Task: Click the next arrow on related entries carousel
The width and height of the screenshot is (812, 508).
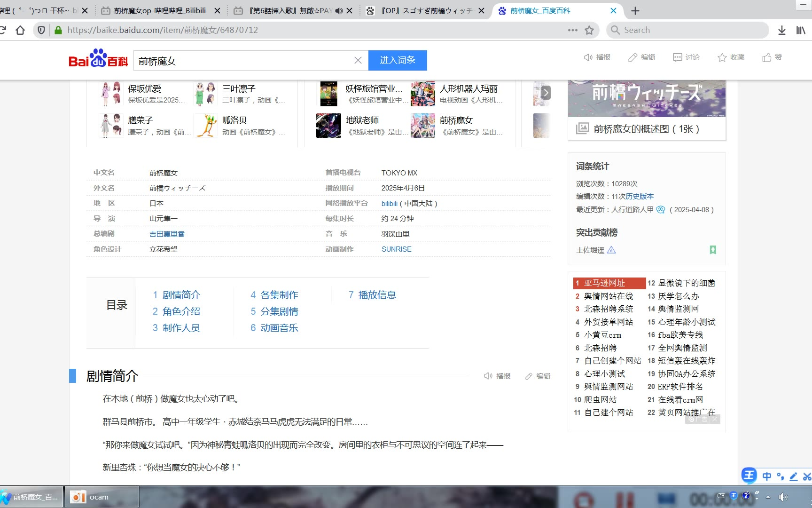Action: click(x=546, y=92)
